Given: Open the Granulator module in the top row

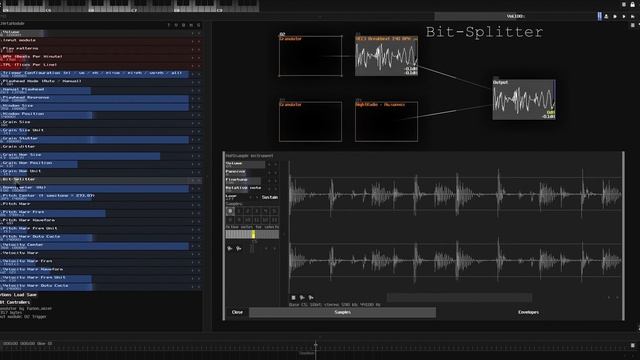Looking at the screenshot, I should (311, 56).
